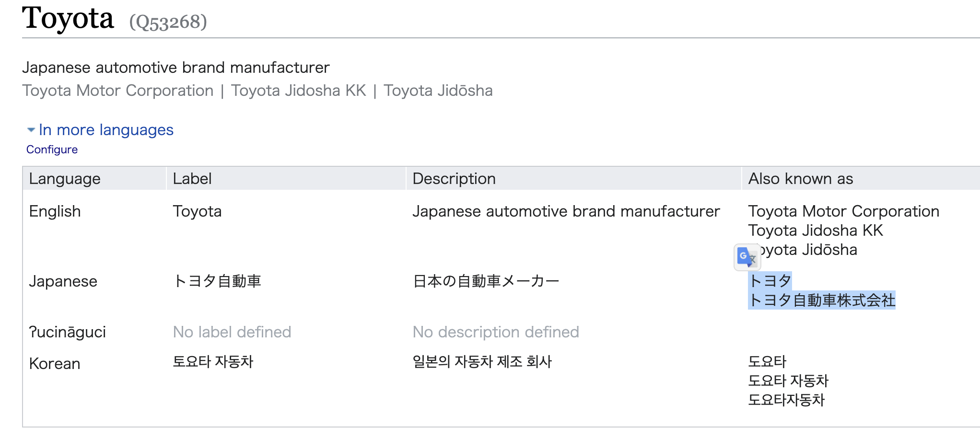This screenshot has width=980, height=439.
Task: Click the Korean description text
Action: (x=482, y=362)
